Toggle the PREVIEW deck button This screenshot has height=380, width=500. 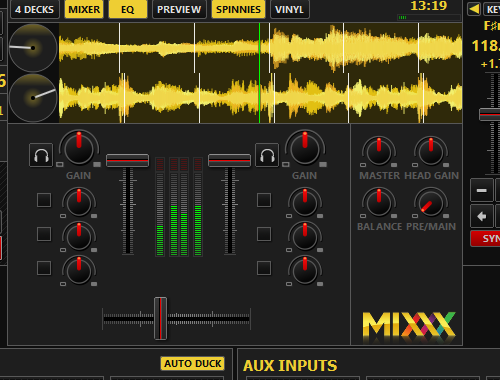pyautogui.click(x=179, y=9)
